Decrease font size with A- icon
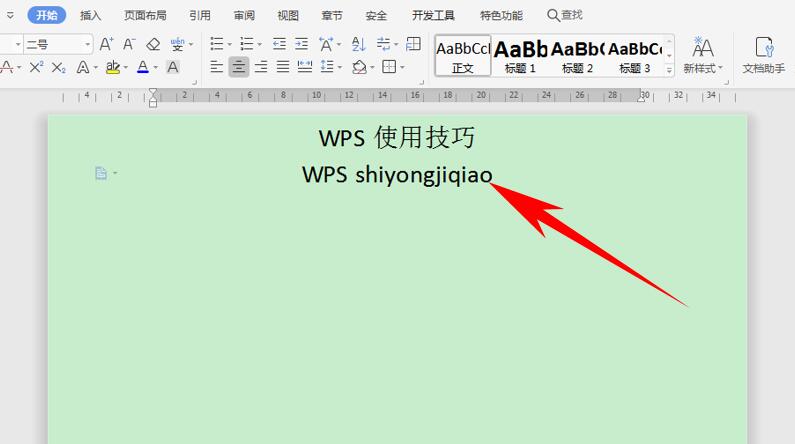This screenshot has width=795, height=444. [129, 44]
